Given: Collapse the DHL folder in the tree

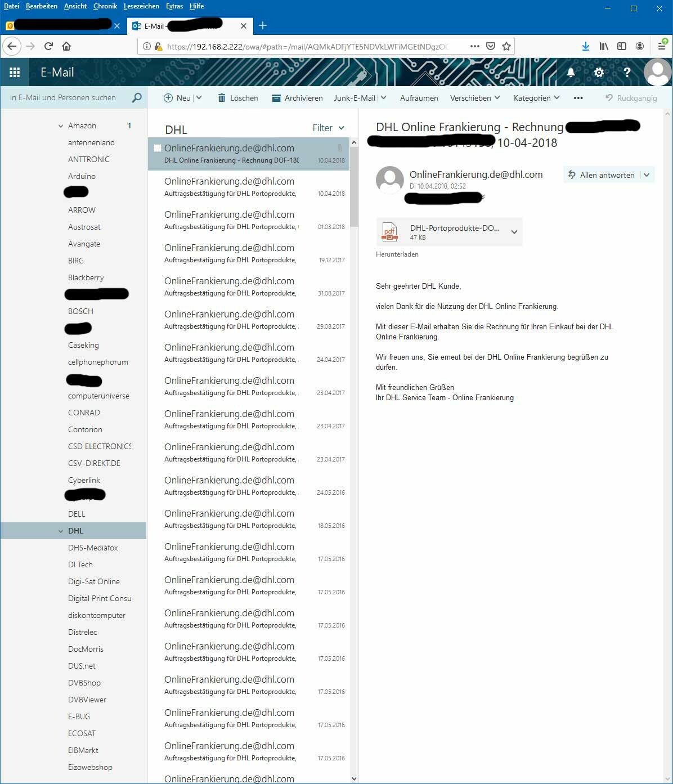Looking at the screenshot, I should (x=61, y=531).
